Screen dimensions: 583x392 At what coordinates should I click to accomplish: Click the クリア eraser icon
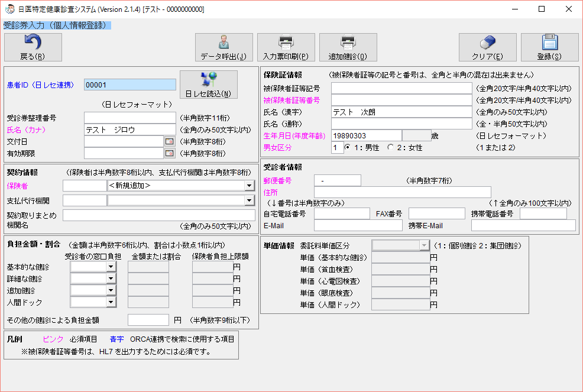[x=487, y=43]
